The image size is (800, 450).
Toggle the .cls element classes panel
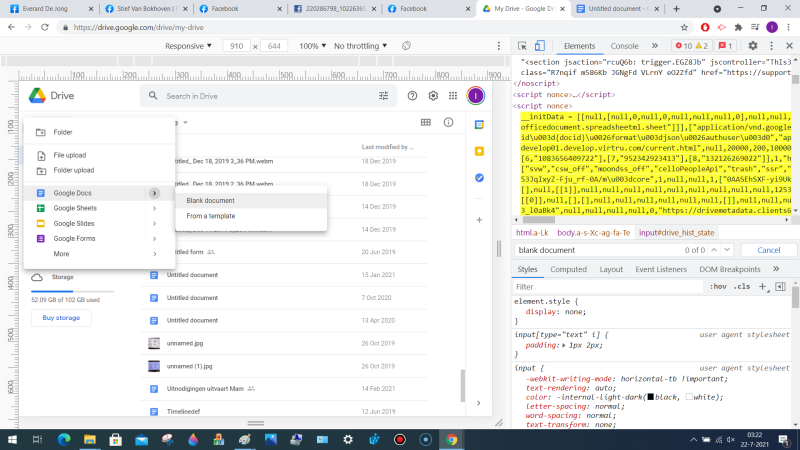point(741,286)
